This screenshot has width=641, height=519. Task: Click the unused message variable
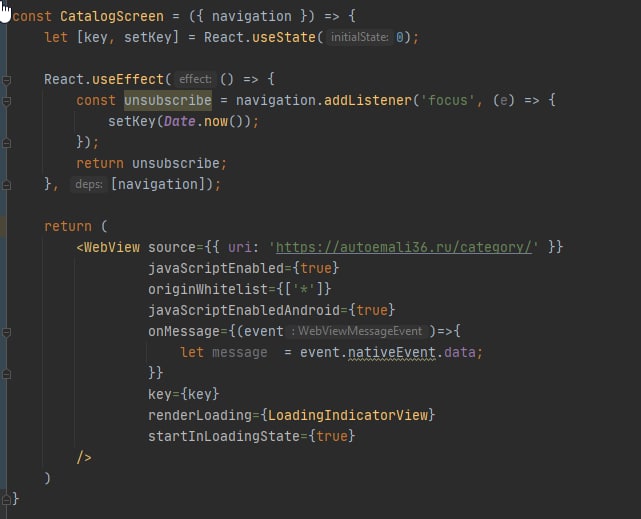tap(240, 352)
